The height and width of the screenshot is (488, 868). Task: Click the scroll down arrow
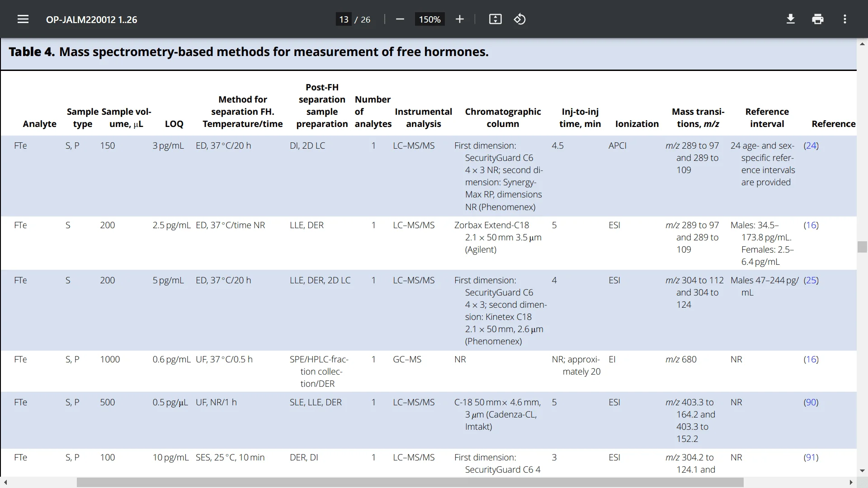(862, 471)
